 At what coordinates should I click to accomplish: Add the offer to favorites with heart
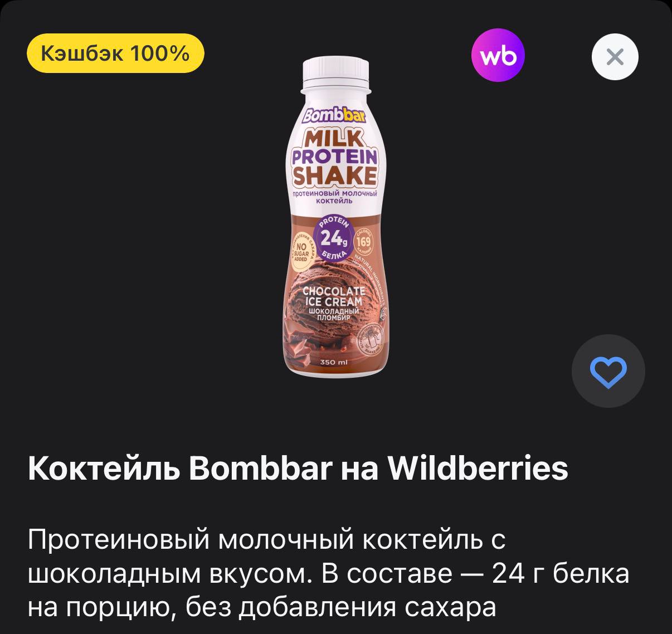[x=608, y=371]
